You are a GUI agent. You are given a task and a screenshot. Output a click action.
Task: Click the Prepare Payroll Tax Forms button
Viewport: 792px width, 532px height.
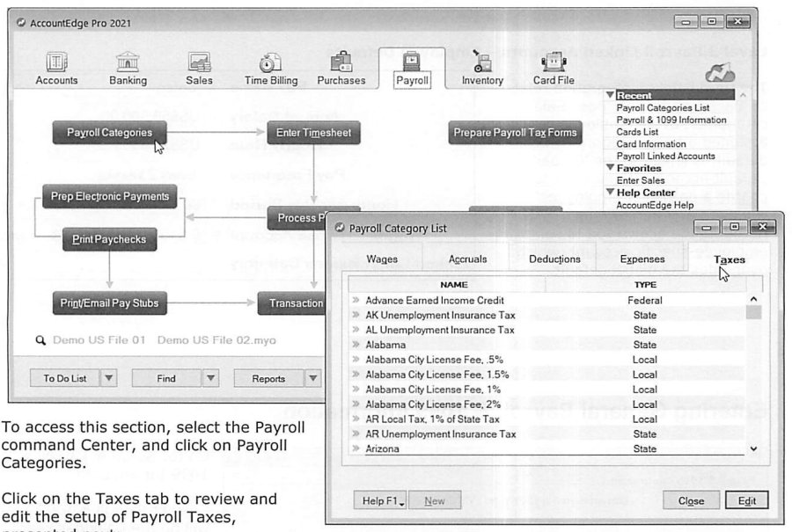pos(515,132)
